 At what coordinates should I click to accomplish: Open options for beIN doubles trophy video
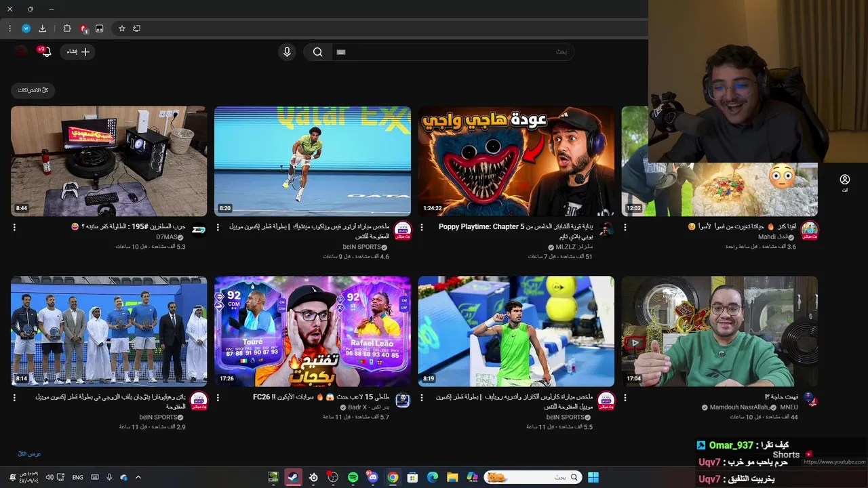pos(14,398)
